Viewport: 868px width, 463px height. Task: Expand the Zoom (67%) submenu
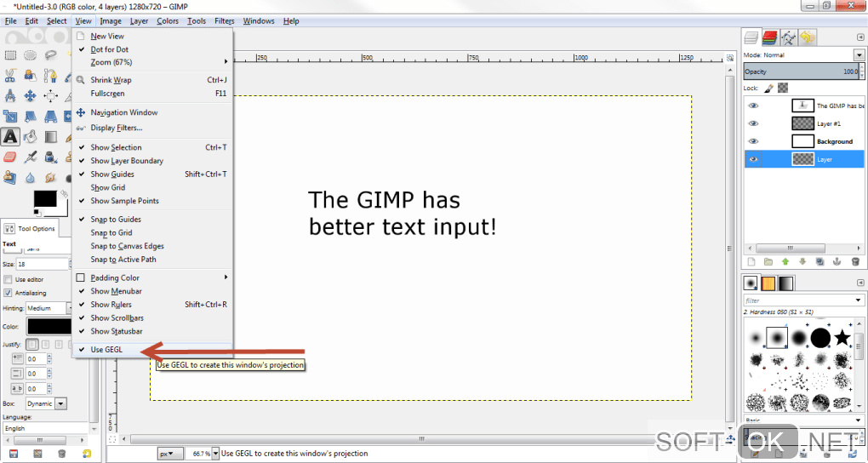click(152, 62)
